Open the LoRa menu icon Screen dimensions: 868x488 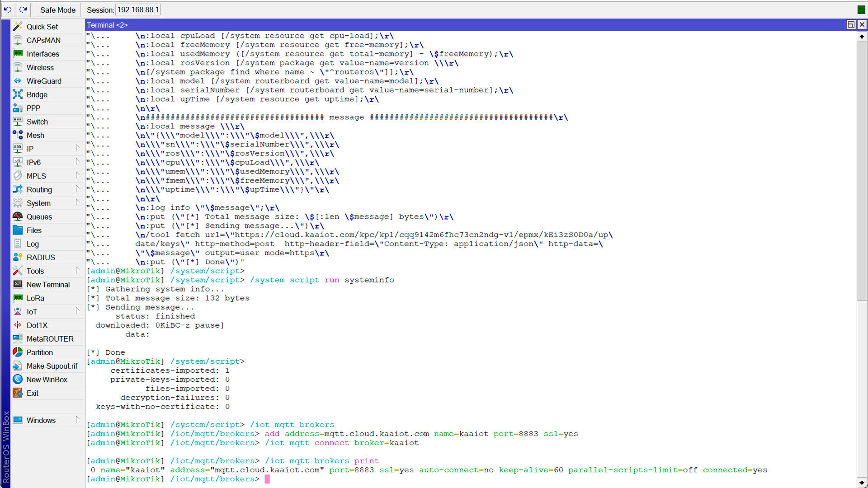point(18,298)
